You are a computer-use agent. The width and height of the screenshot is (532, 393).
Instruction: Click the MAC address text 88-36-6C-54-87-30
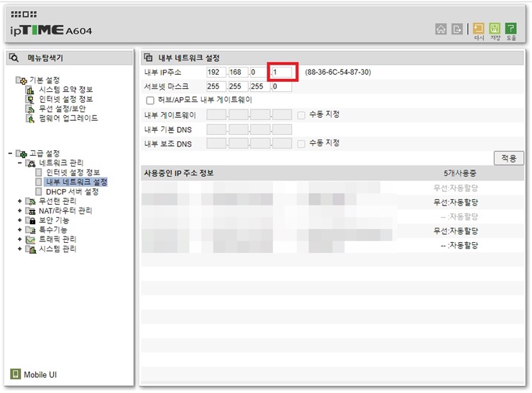point(338,73)
